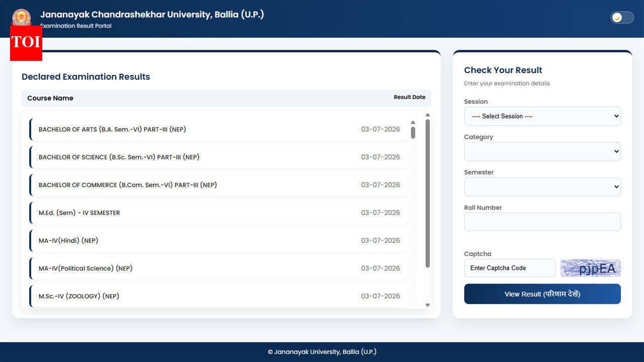Click the View Result button
The height and width of the screenshot is (362, 644).
pos(542,294)
